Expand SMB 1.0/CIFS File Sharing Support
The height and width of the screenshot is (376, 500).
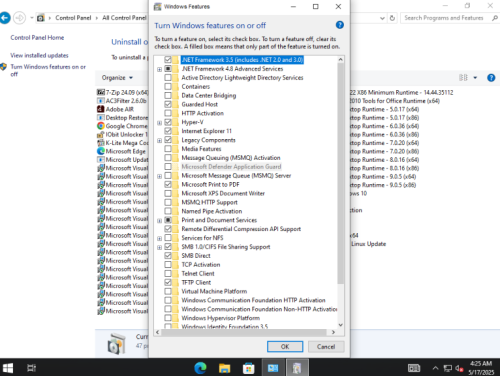(x=159, y=247)
